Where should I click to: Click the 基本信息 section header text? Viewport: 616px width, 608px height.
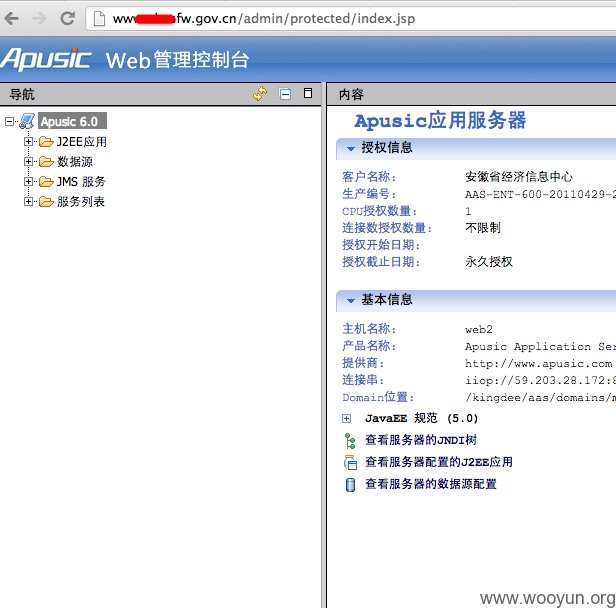[387, 300]
